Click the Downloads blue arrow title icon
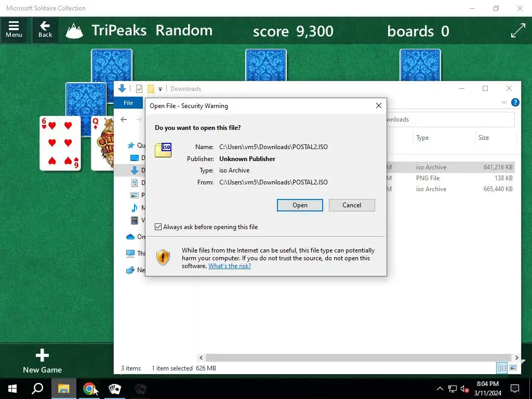This screenshot has width=532, height=399. [x=122, y=88]
